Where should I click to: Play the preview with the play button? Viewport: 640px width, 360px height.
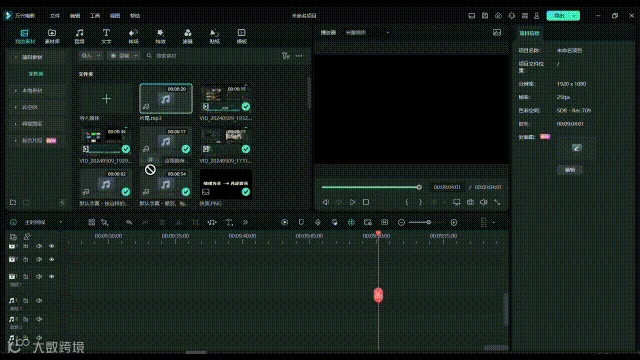(x=352, y=202)
